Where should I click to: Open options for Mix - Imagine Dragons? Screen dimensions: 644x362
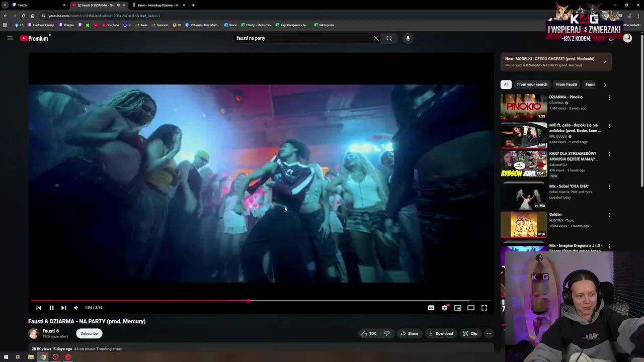coord(609,246)
